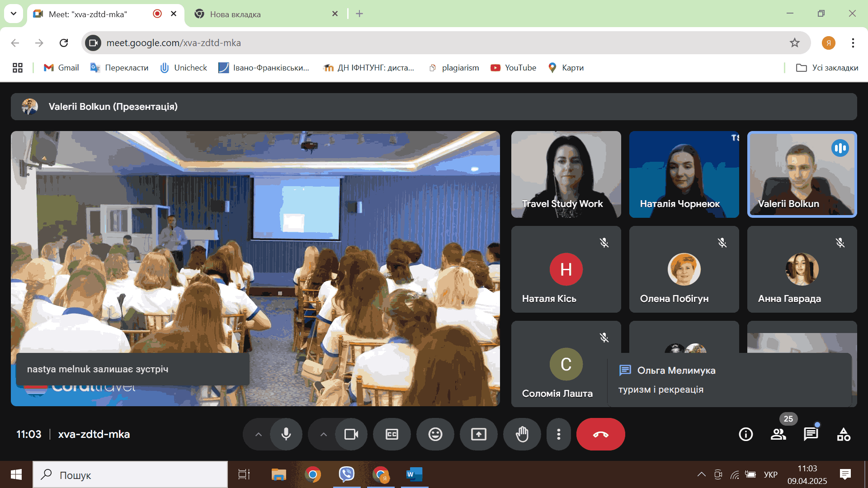Toggle closed captions
Screen dimensions: 868x488
(392, 434)
